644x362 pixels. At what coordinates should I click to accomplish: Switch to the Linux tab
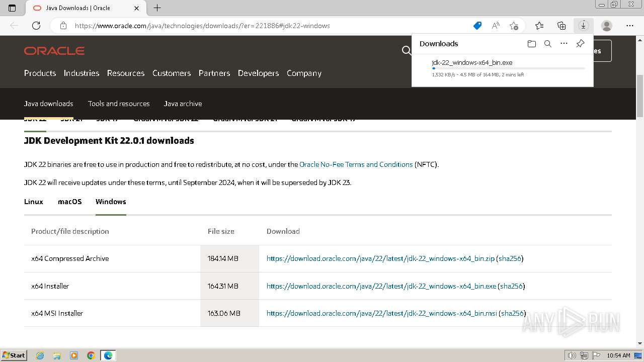coord(34,202)
